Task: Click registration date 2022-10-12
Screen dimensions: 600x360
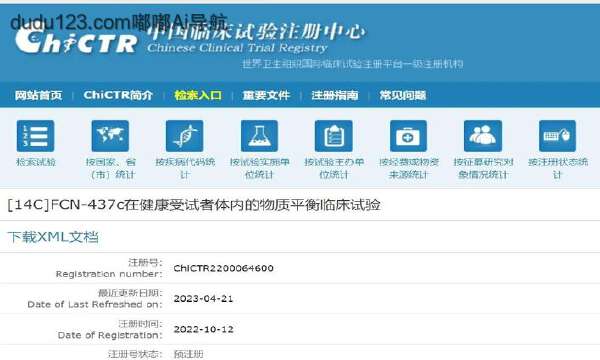Action: 204,329
